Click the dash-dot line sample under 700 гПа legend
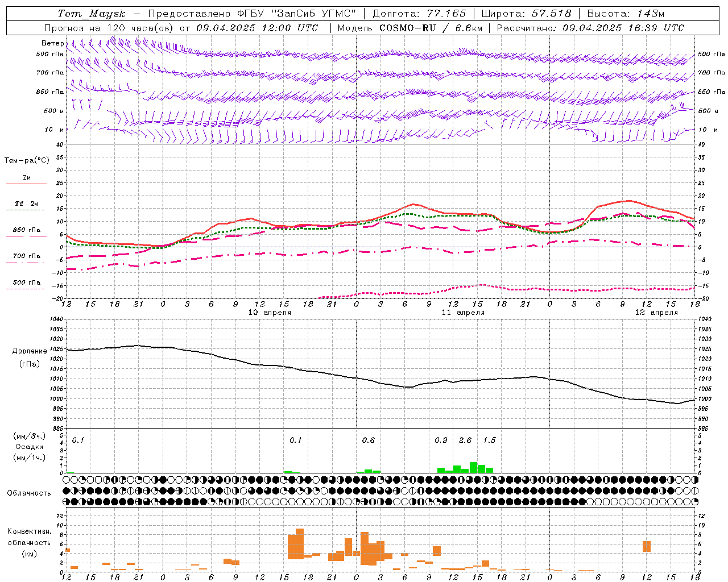Screen dimensions: 728x582 click(x=26, y=263)
